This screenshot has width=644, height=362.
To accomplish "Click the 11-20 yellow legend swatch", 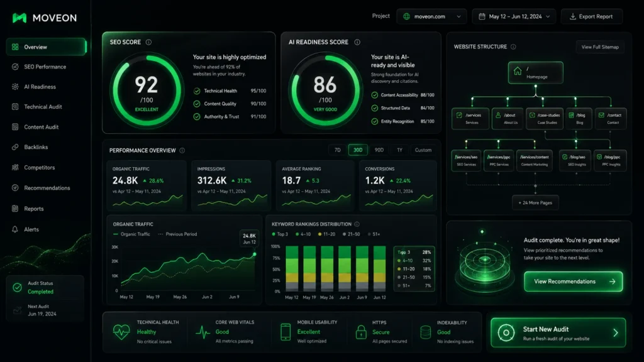I will (x=320, y=234).
